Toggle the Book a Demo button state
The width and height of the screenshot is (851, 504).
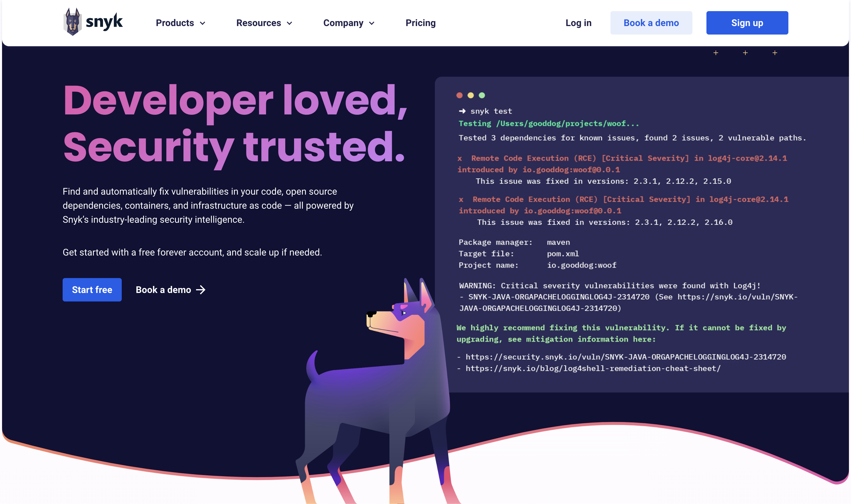pyautogui.click(x=651, y=23)
